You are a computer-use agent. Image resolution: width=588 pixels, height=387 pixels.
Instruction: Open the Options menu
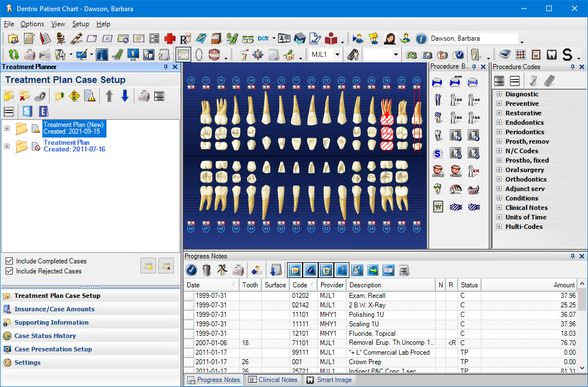click(32, 24)
